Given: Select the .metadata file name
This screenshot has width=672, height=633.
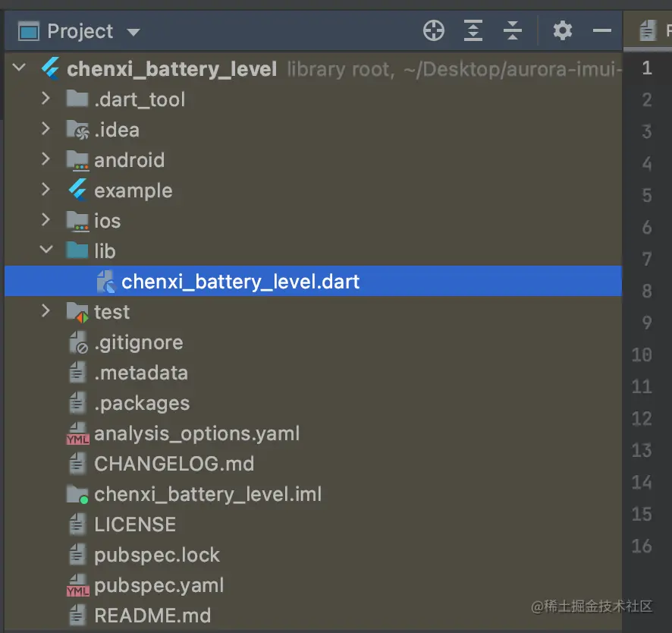Looking at the screenshot, I should 141,373.
